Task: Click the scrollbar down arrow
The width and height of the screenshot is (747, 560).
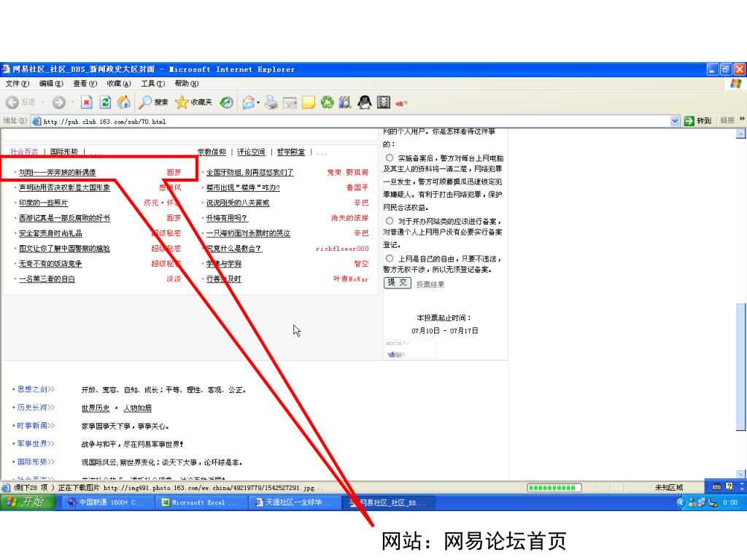Action: pos(741,474)
